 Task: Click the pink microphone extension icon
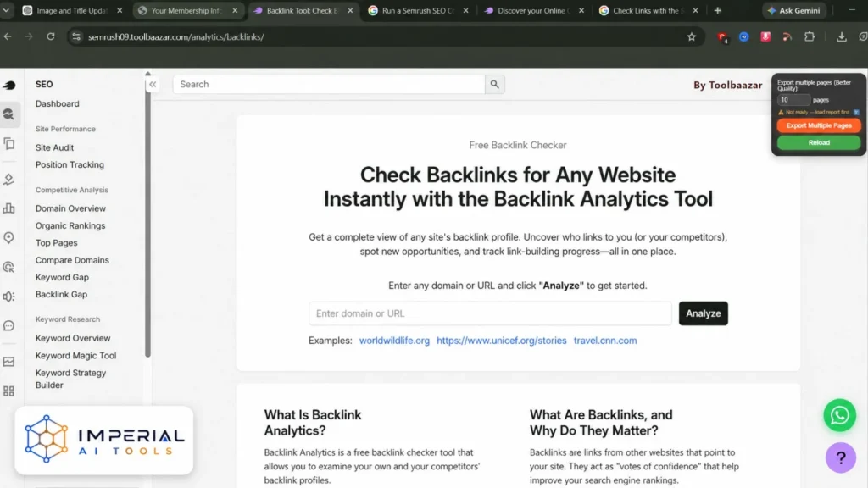coord(765,36)
